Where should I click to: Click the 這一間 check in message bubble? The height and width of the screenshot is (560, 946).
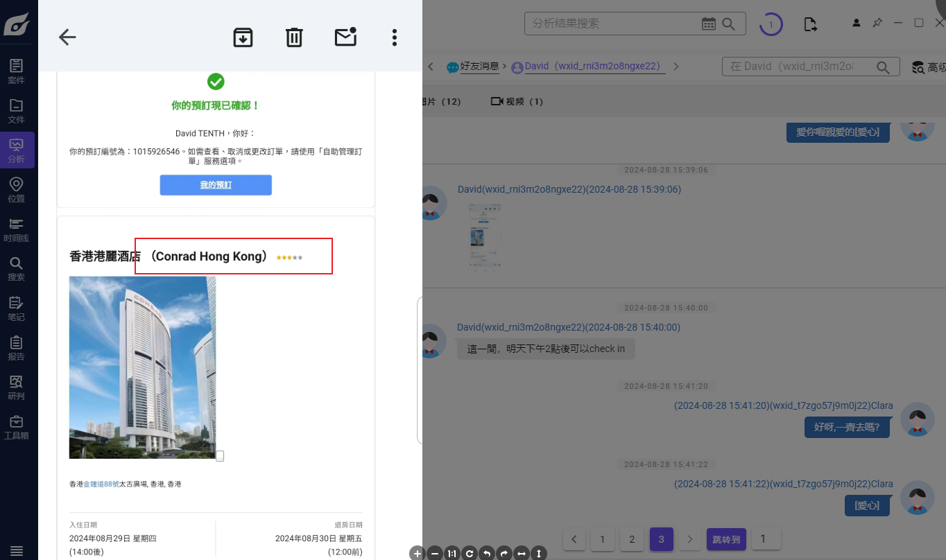point(546,349)
